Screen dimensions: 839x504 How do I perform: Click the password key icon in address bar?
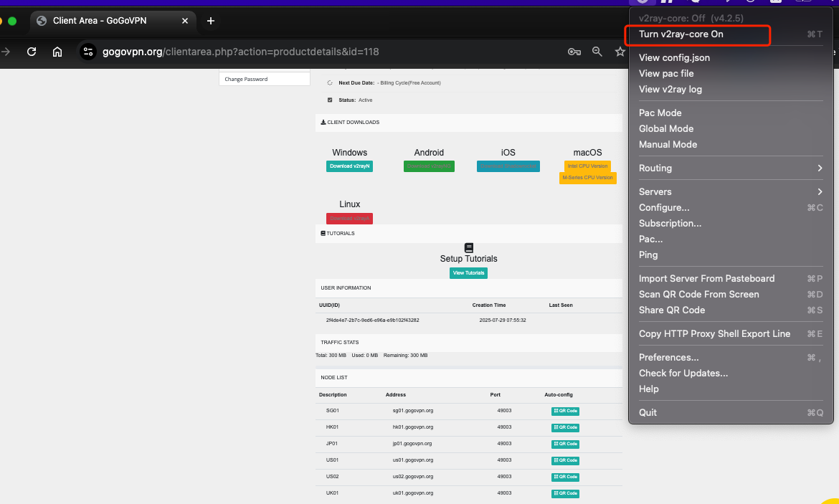point(574,52)
